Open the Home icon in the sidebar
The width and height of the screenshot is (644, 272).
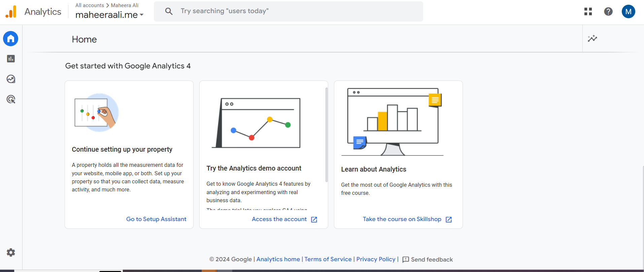click(10, 38)
